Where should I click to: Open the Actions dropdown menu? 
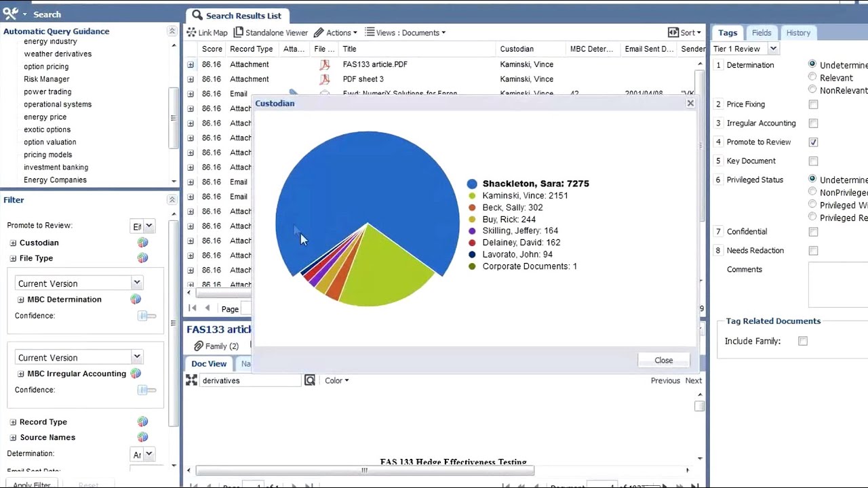coord(335,33)
